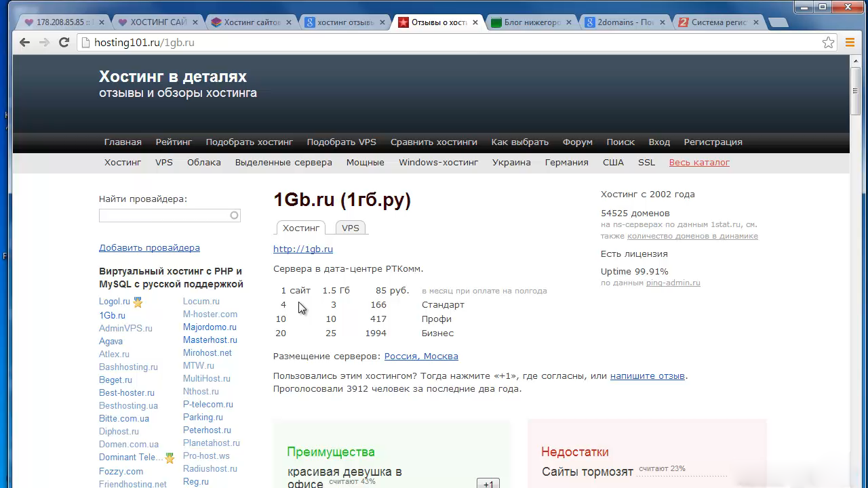Open the 'Весь каталог' link
868x488 pixels.
[x=699, y=163]
